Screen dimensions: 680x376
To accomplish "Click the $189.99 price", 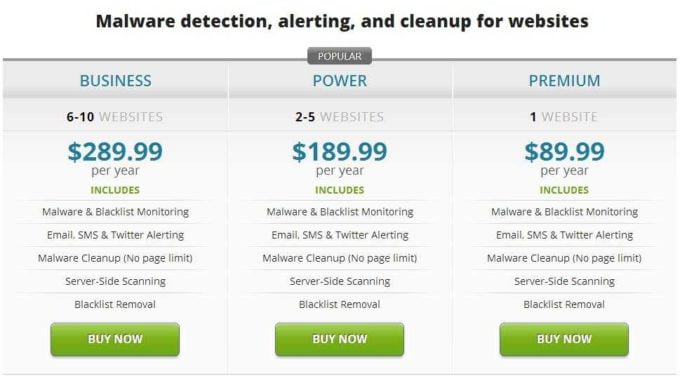I will 340,151.
